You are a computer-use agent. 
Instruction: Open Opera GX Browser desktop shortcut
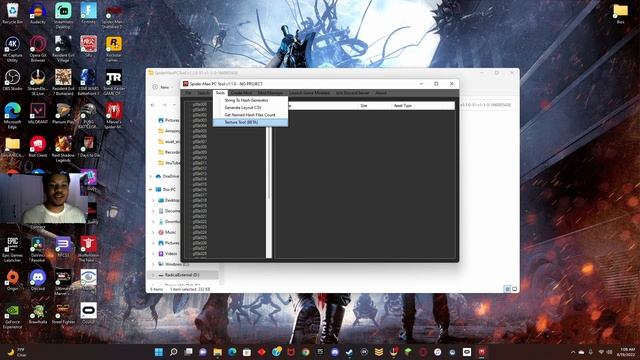point(38,49)
